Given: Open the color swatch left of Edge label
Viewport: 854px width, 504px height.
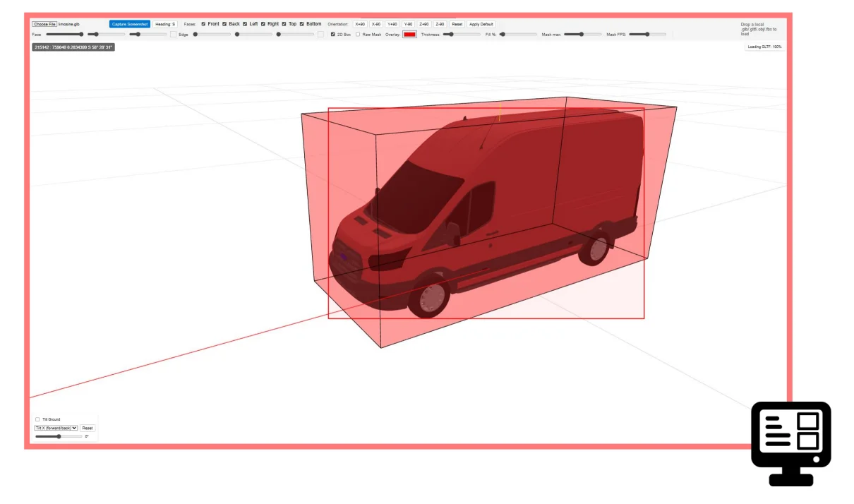Looking at the screenshot, I should (x=174, y=34).
